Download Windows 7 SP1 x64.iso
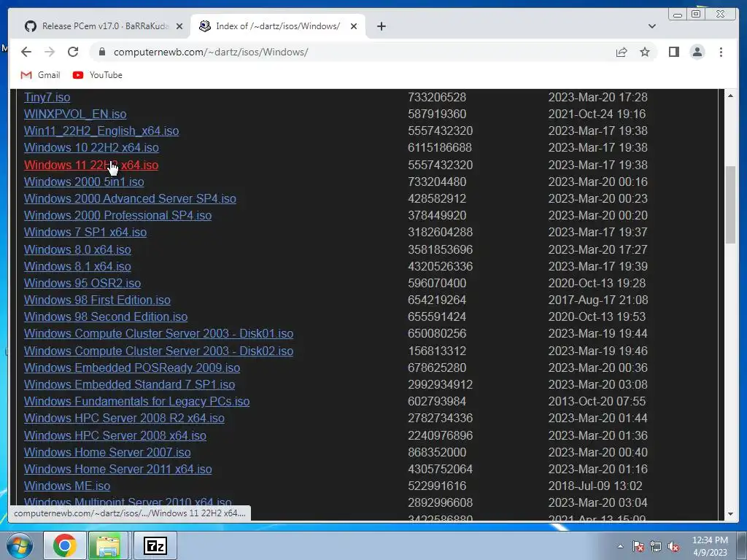This screenshot has width=747, height=560. coord(85,233)
